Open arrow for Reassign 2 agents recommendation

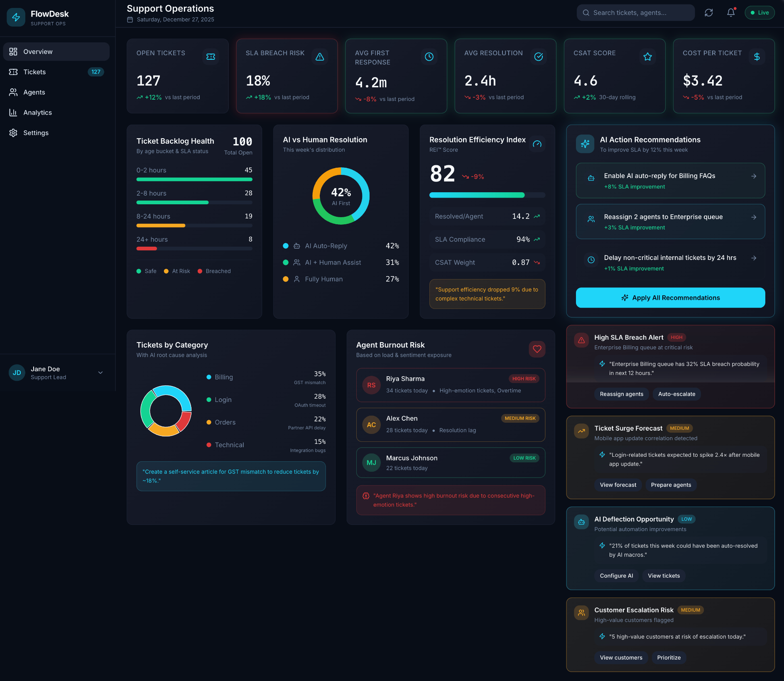click(x=754, y=217)
